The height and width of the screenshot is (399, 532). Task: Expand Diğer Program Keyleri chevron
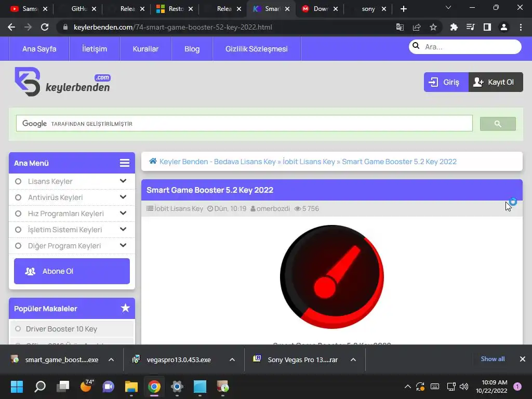[123, 245]
